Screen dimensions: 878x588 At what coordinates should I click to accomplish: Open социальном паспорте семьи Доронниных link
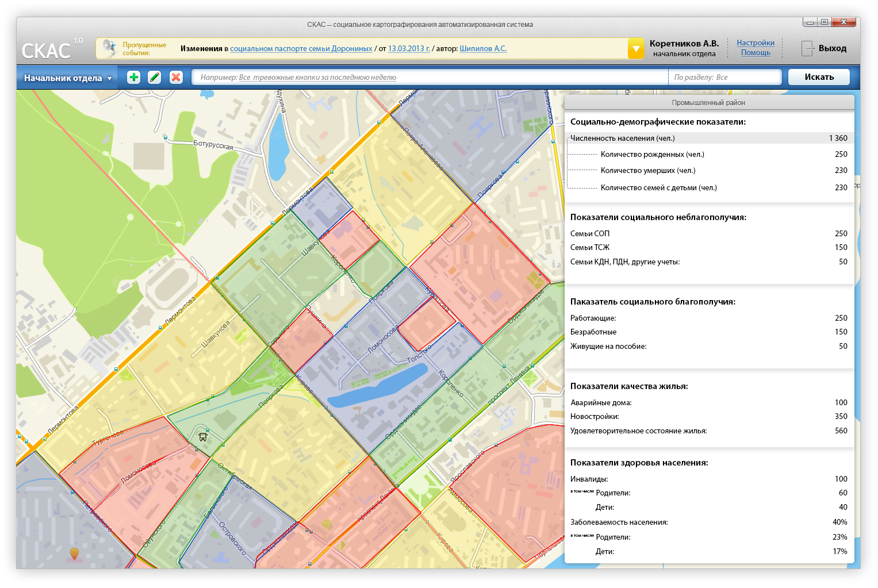[x=301, y=49]
